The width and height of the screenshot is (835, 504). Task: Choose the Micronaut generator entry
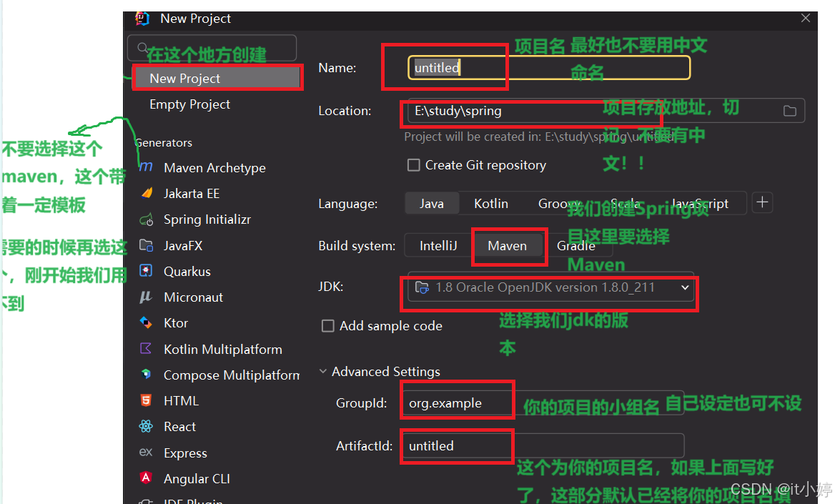pyautogui.click(x=193, y=297)
